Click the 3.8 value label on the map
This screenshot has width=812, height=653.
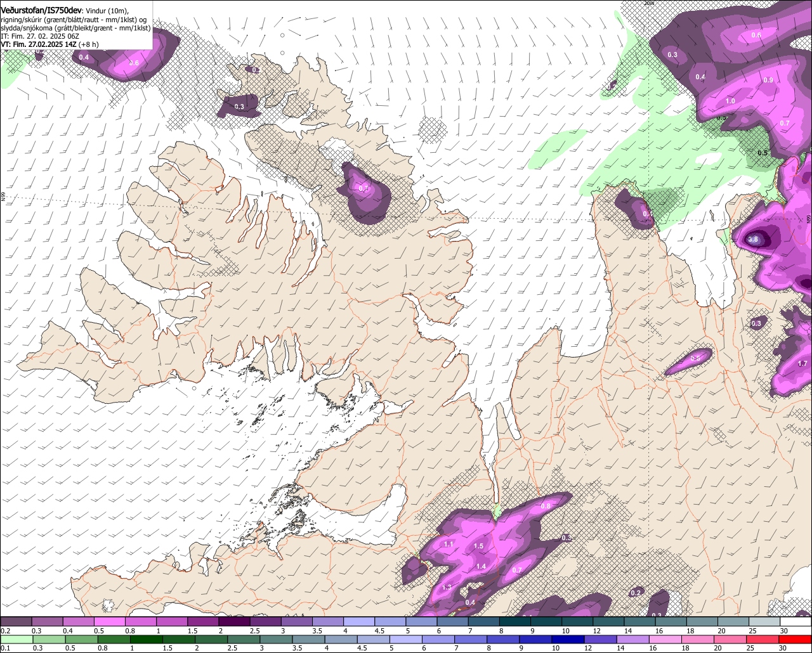coord(753,240)
